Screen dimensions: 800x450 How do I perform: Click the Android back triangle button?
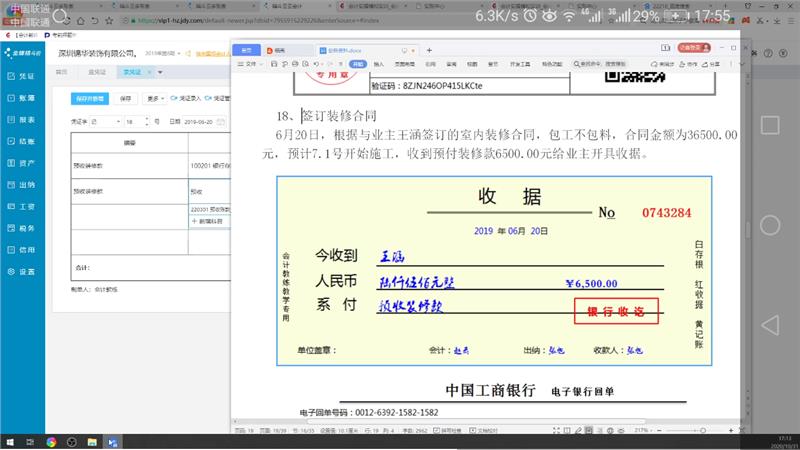(x=769, y=325)
